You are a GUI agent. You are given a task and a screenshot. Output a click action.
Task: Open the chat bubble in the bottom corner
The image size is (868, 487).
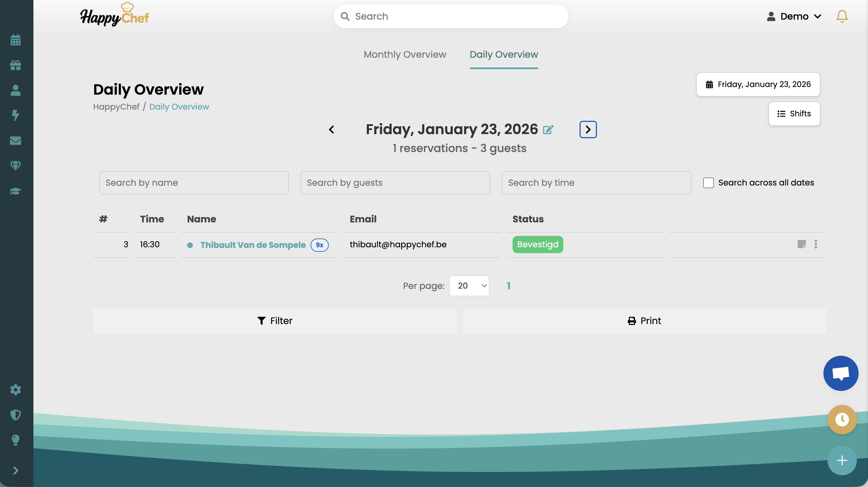tap(840, 373)
